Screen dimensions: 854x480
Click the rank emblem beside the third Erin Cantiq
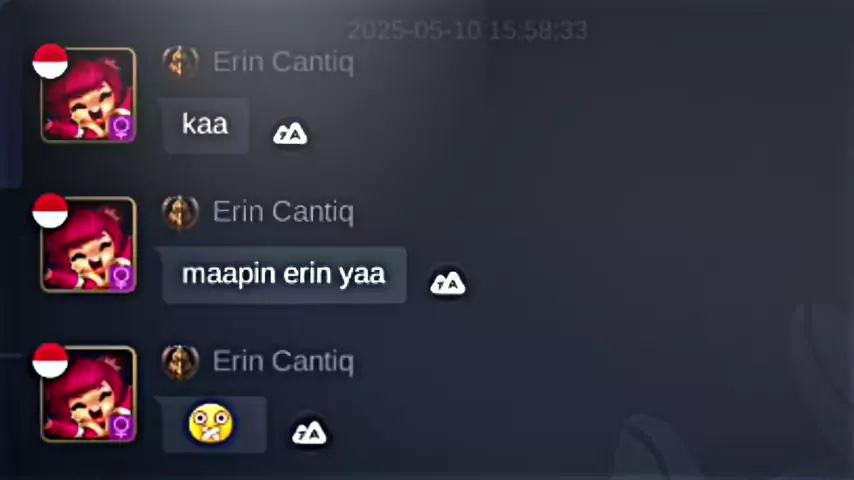click(x=180, y=362)
